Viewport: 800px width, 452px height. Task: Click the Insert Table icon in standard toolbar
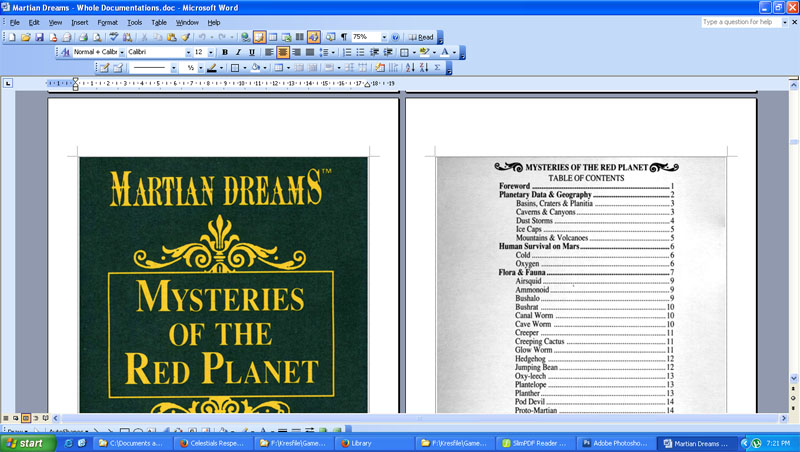pos(273,37)
